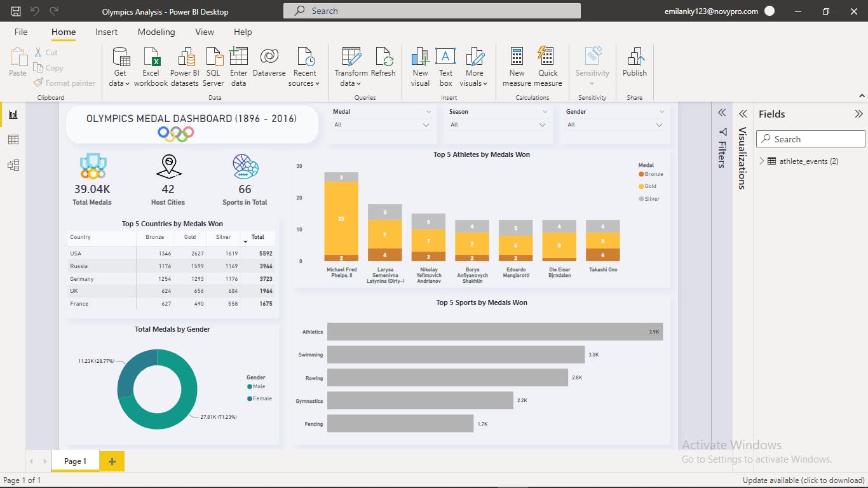The image size is (868, 488).
Task: Publish the report
Action: (634, 64)
